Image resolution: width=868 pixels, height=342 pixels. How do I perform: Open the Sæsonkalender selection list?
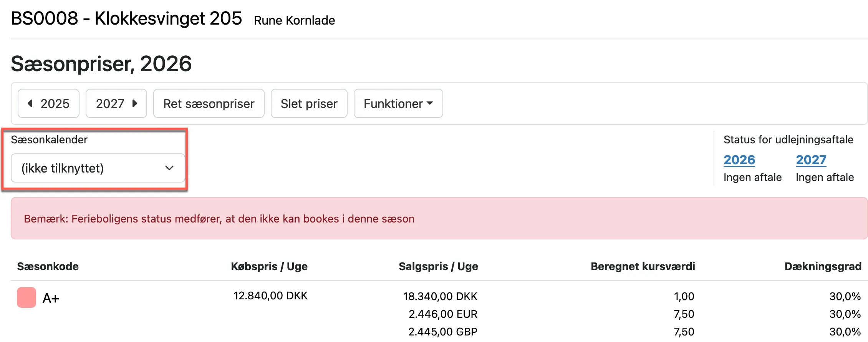pyautogui.click(x=97, y=168)
